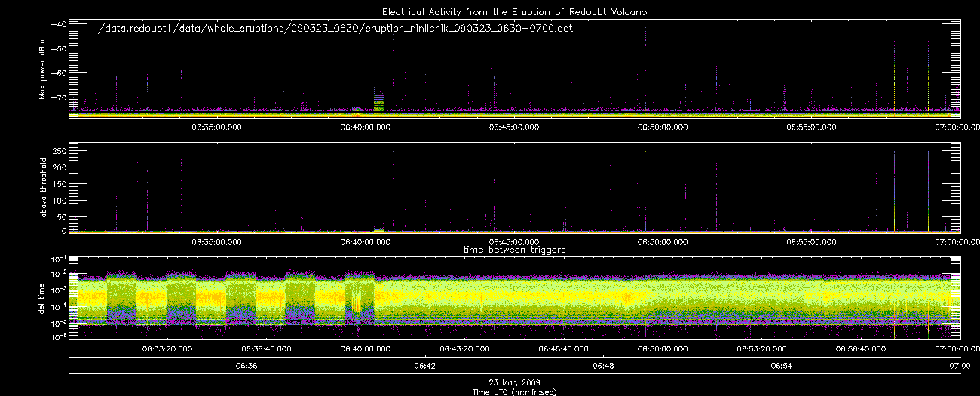Click the 'time between triggers' heading

pyautogui.click(x=513, y=249)
